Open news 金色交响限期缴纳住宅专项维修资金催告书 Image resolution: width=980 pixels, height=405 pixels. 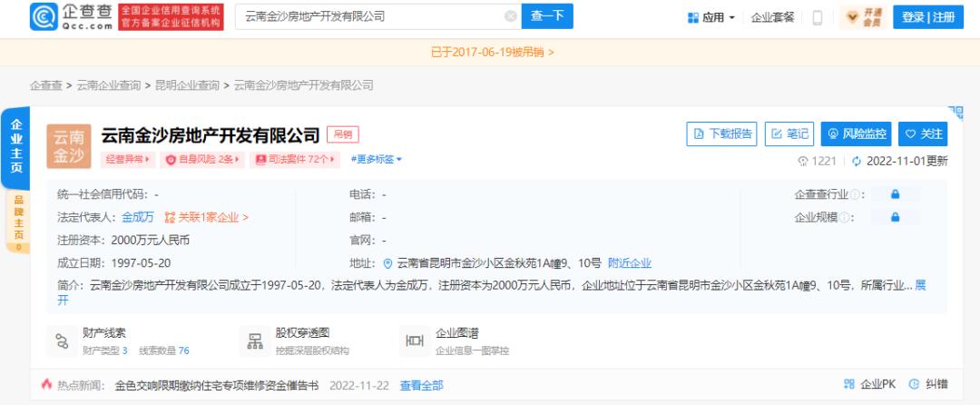pyautogui.click(x=217, y=386)
